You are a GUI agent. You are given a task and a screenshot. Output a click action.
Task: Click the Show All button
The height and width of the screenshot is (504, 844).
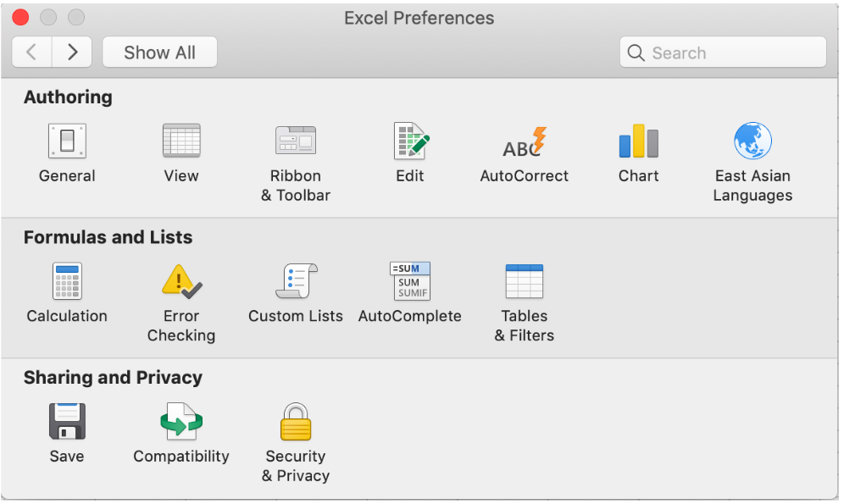tap(160, 53)
